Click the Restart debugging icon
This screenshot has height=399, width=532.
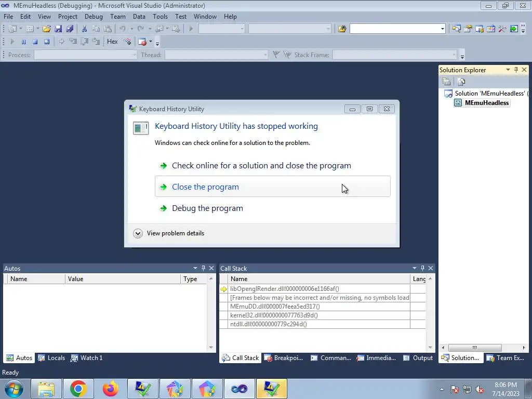pos(47,42)
